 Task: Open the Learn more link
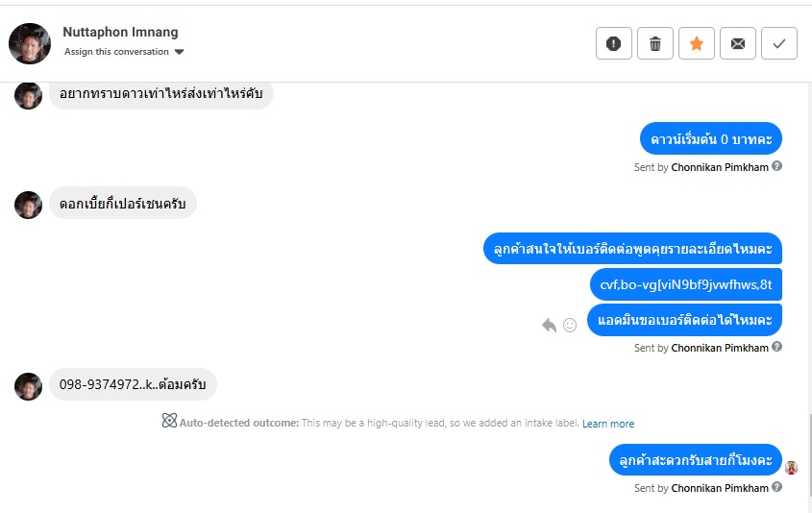608,424
